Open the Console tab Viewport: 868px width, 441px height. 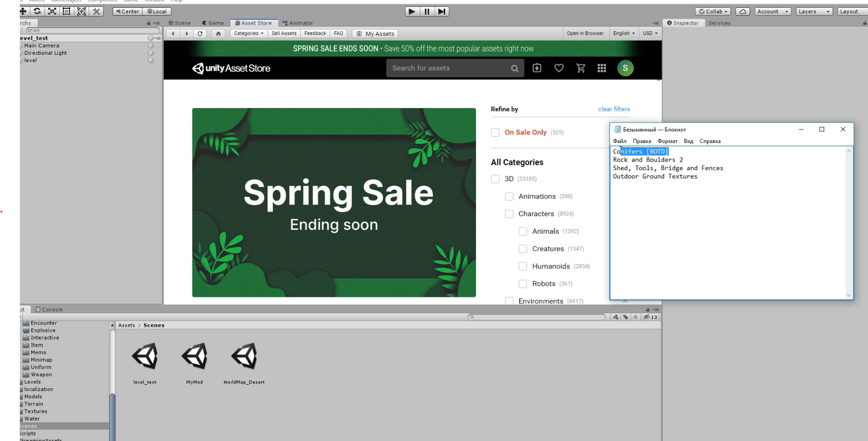point(49,309)
